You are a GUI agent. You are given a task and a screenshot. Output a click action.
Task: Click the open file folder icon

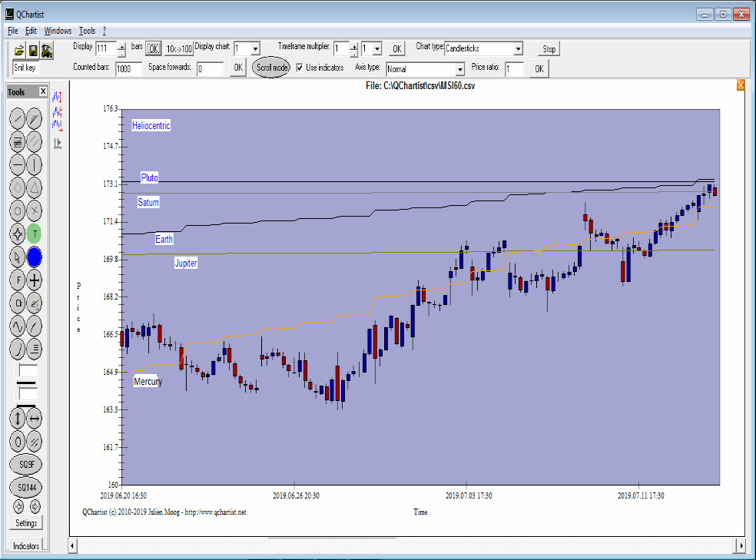(20, 51)
